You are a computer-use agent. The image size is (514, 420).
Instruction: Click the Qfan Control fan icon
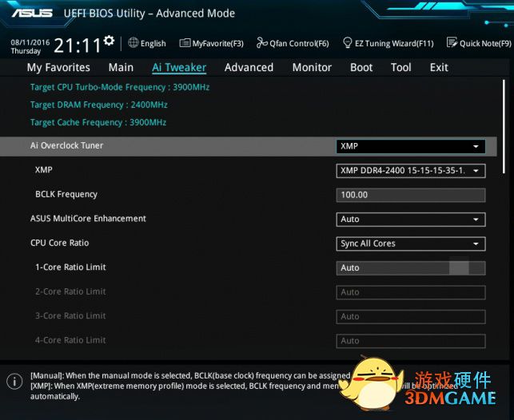click(x=262, y=42)
